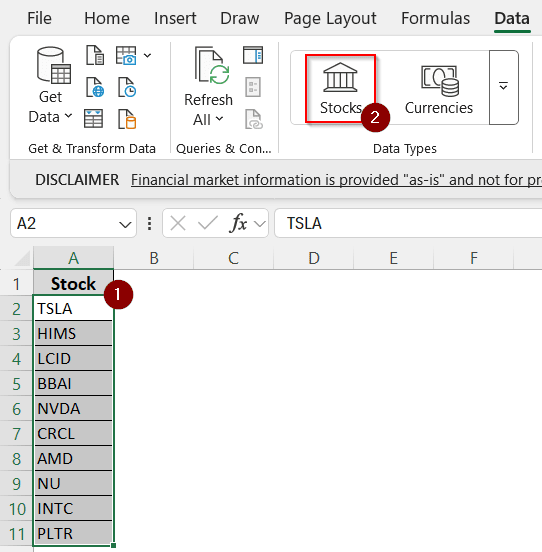Click Recent Sources icon
Image resolution: width=542 pixels, height=552 pixels.
tap(127, 87)
